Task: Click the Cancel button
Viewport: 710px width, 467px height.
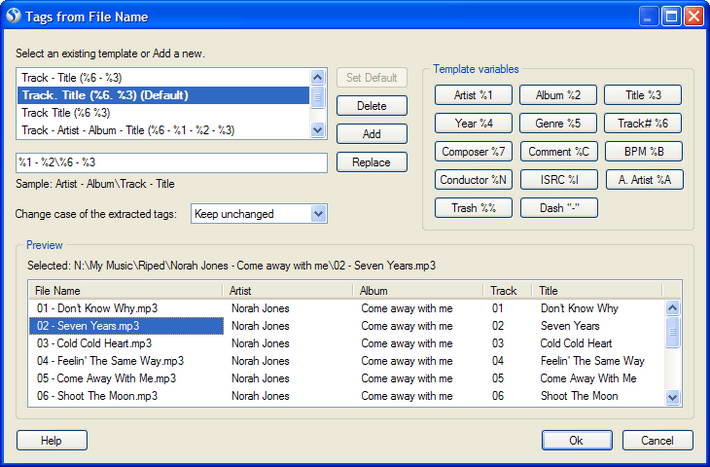Action: tap(657, 440)
